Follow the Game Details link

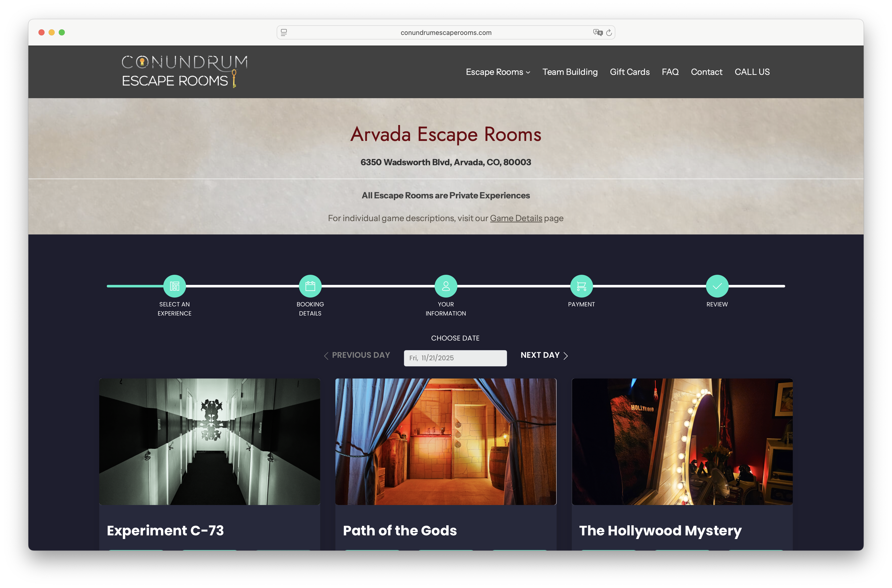coord(516,218)
